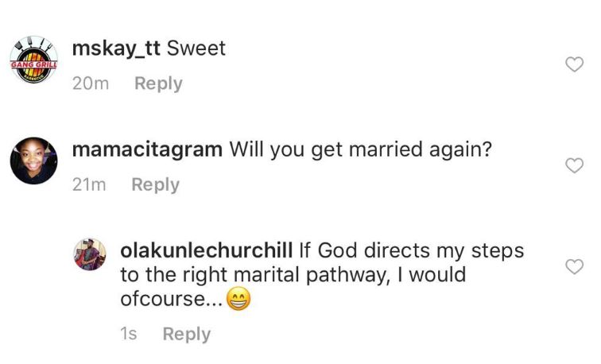The height and width of the screenshot is (364, 601).
Task: Go to the mamacitagram username link
Action: 147,149
